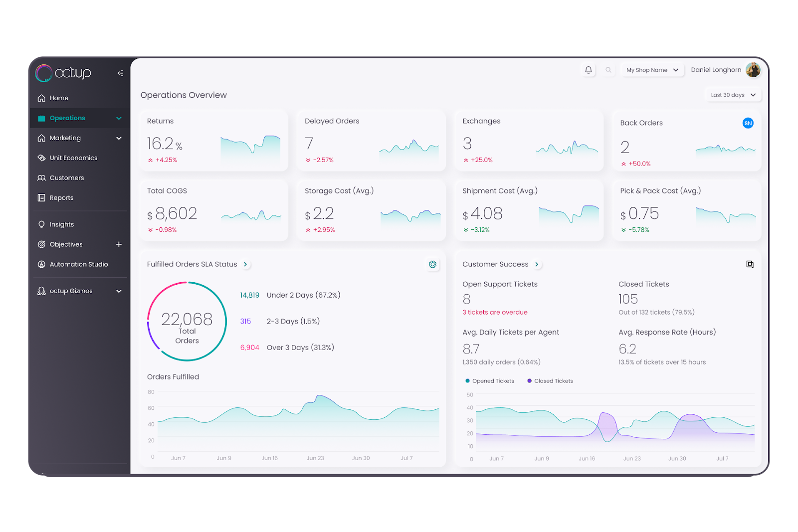This screenshot has height=532, width=798.
Task: Collapse the sidebar with the arrow icon
Action: coord(120,73)
